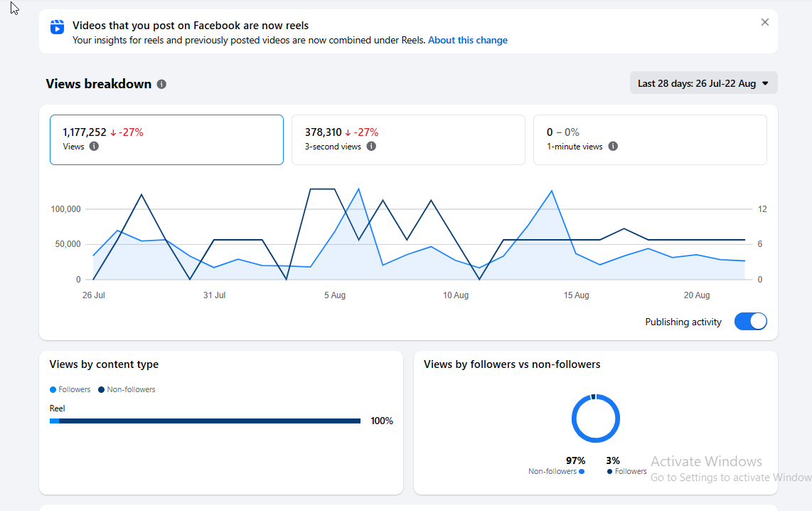Viewport: 812px width, 511px height.
Task: Click the dropdown arrow next to 22 Aug
Action: (x=765, y=83)
